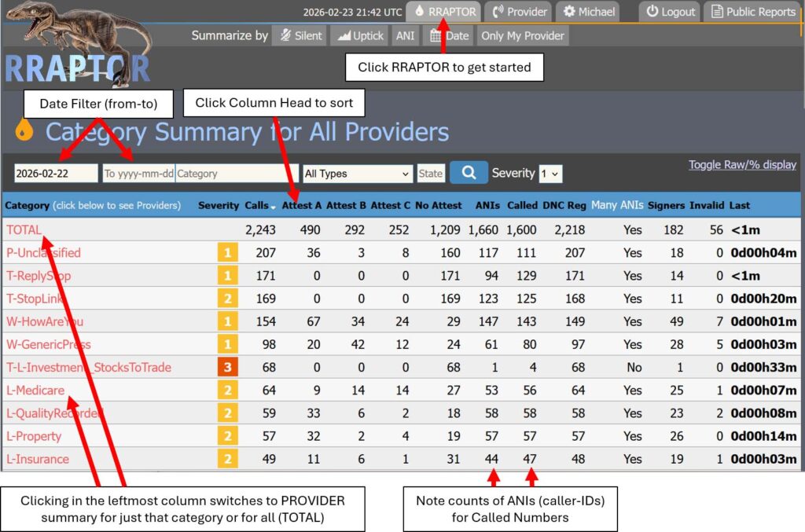Log out using the power icon

[669, 12]
